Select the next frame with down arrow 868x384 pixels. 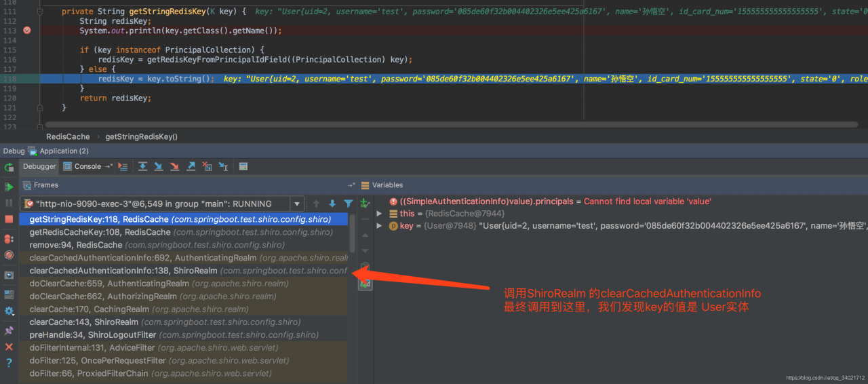[x=332, y=204]
